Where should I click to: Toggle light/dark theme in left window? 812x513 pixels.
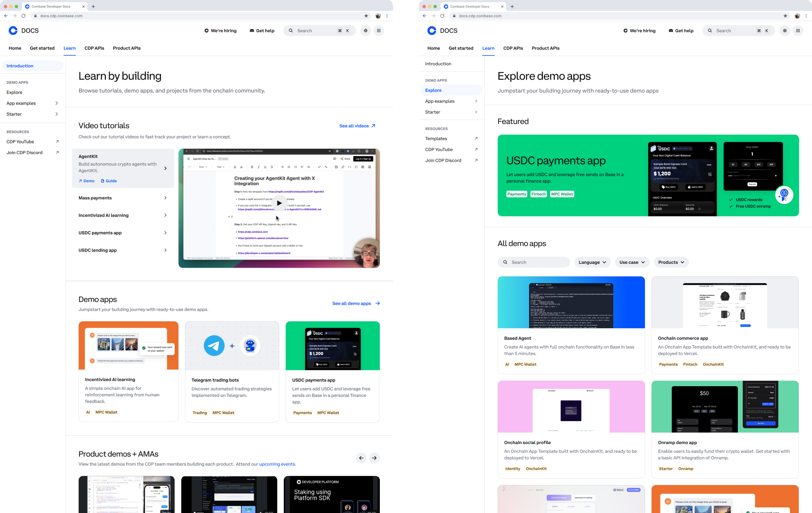pyautogui.click(x=366, y=31)
